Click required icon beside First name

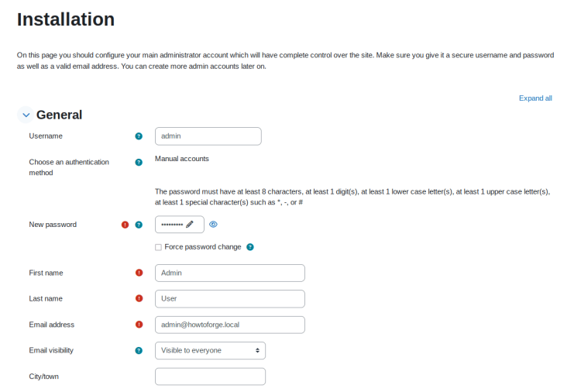139,273
